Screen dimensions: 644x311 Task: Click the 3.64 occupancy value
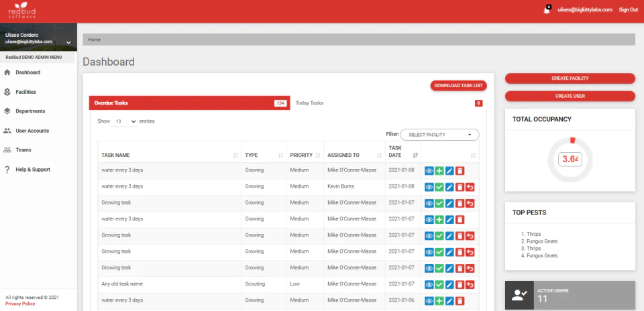click(x=570, y=160)
